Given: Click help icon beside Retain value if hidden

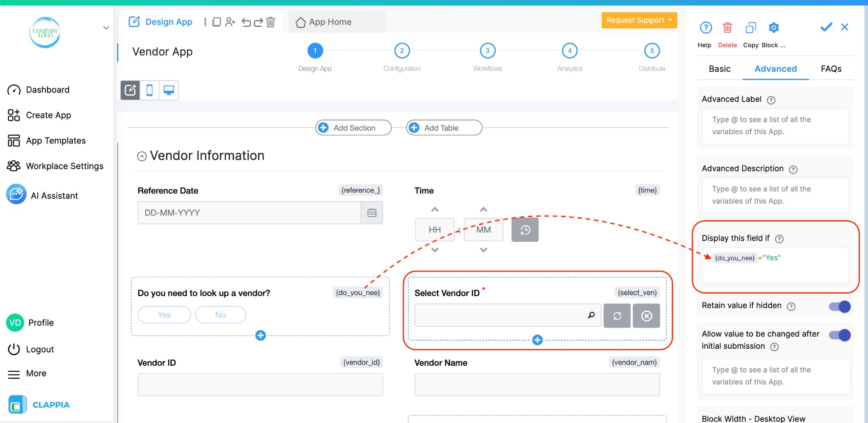Looking at the screenshot, I should tap(791, 306).
